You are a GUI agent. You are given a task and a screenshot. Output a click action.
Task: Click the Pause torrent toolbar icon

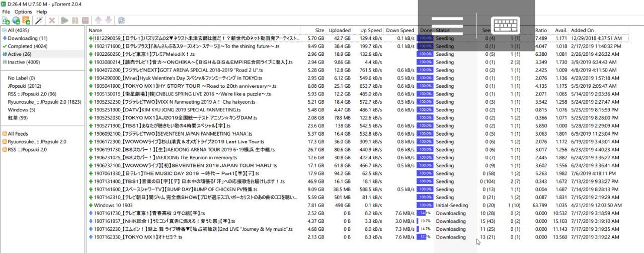tap(75, 21)
